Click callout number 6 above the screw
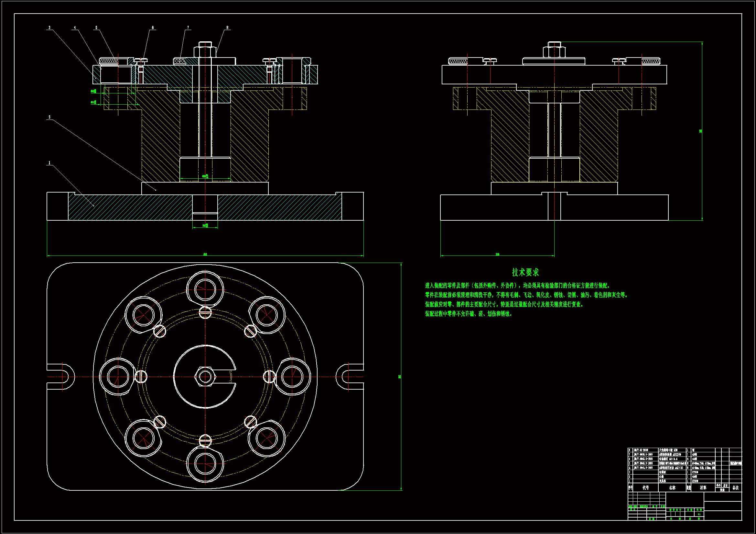The height and width of the screenshot is (534, 756). (x=153, y=28)
